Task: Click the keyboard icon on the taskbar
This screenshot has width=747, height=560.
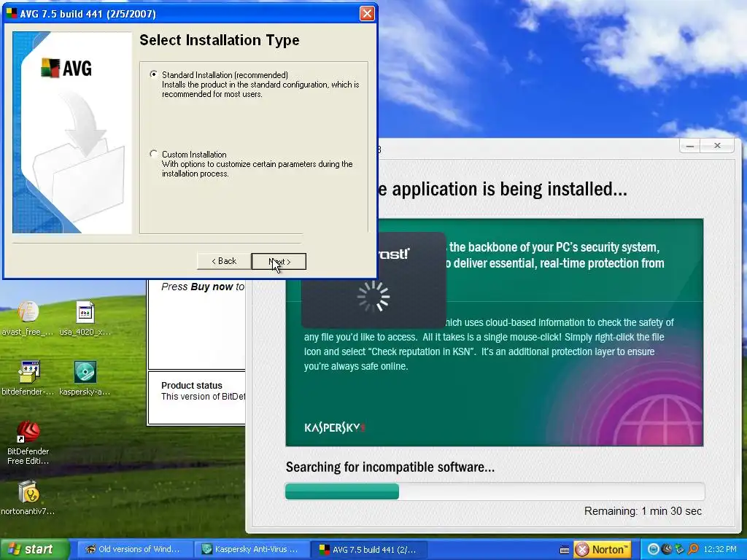Action: pyautogui.click(x=565, y=550)
